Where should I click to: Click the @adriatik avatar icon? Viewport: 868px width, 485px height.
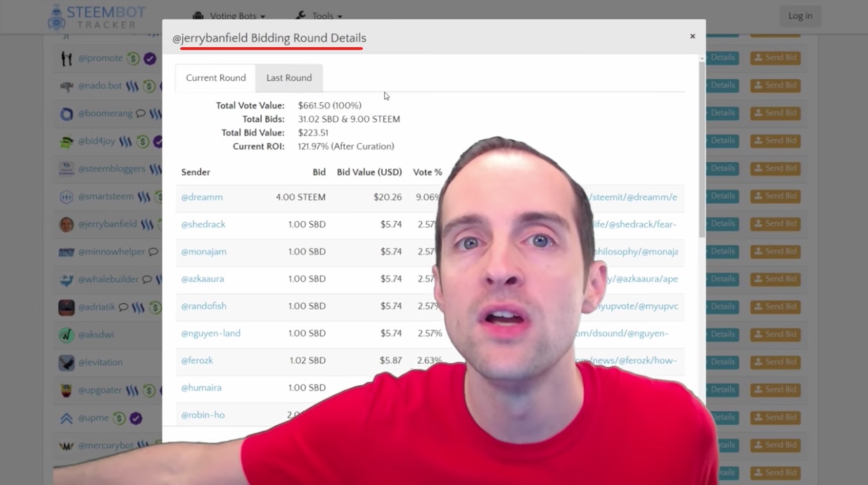66,308
